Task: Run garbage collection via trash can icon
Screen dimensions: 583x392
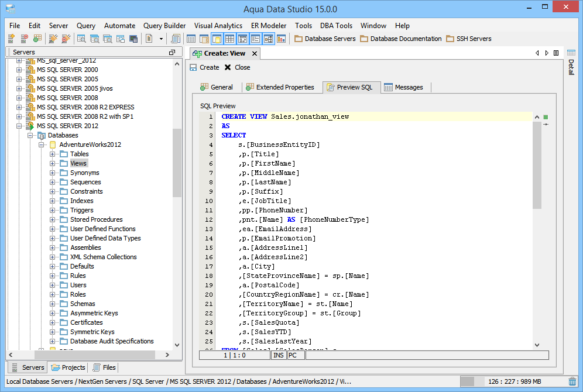Action: click(572, 381)
